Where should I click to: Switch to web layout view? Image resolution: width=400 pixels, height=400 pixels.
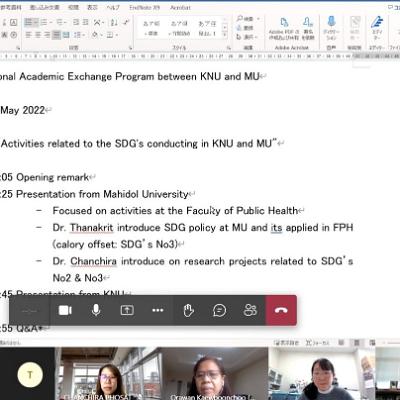coord(372,343)
